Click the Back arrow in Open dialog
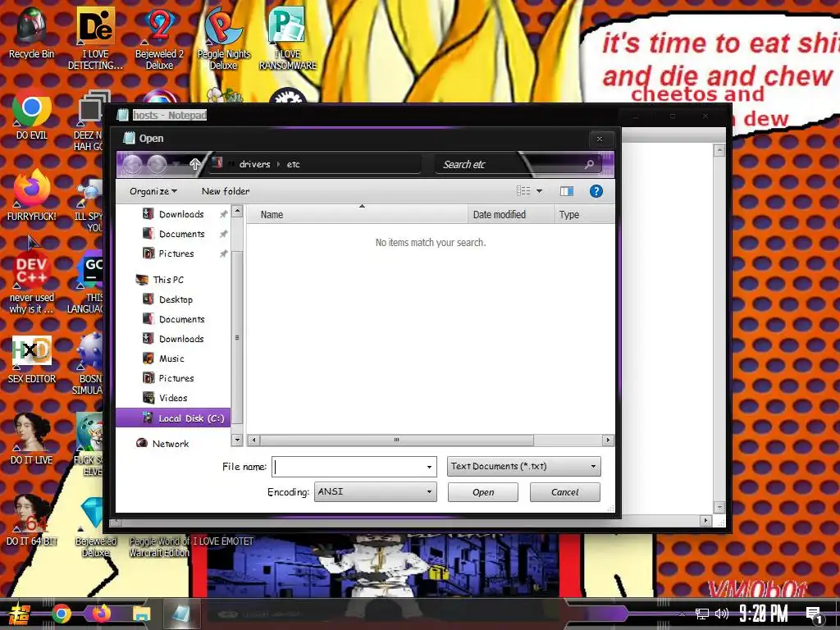Image resolution: width=840 pixels, height=630 pixels. 132,164
